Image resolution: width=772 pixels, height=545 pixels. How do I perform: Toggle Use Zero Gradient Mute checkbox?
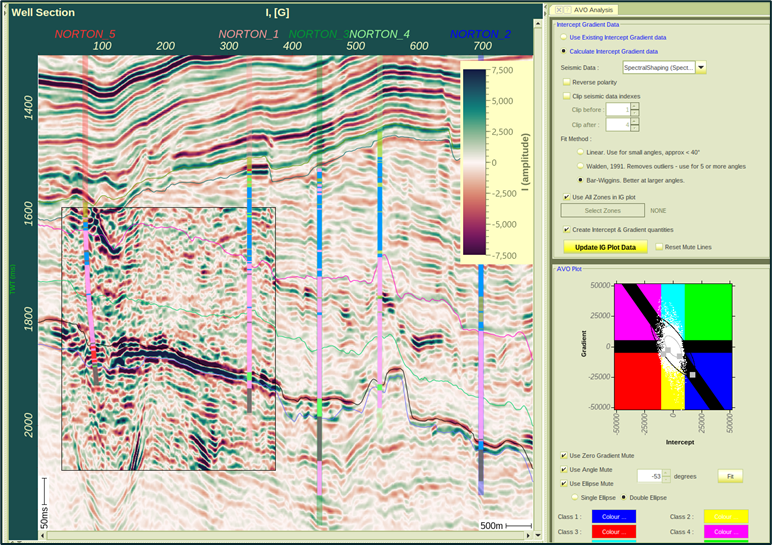564,455
